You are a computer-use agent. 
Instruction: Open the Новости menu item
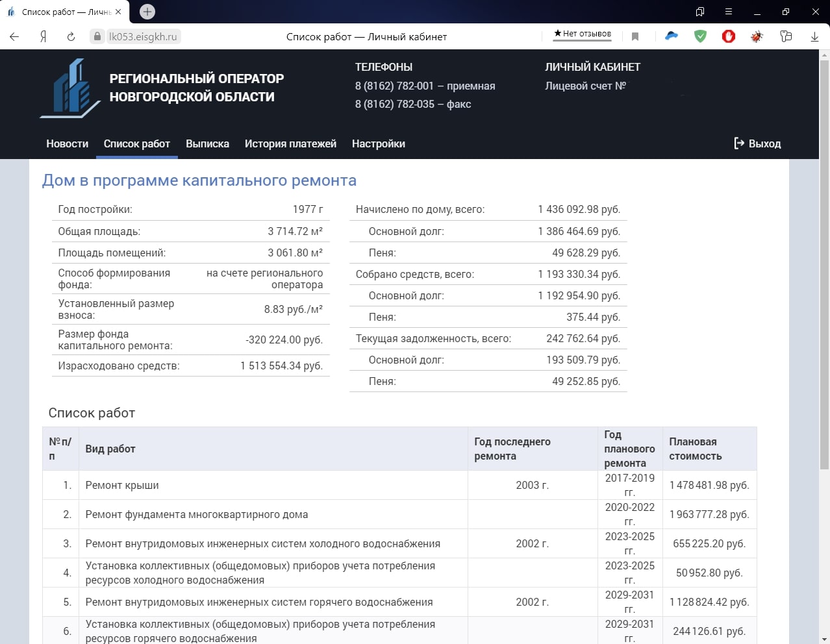click(67, 143)
